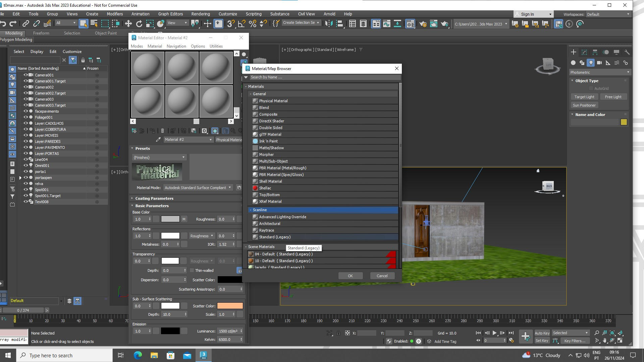Open the Curve Editor icon

click(386, 23)
